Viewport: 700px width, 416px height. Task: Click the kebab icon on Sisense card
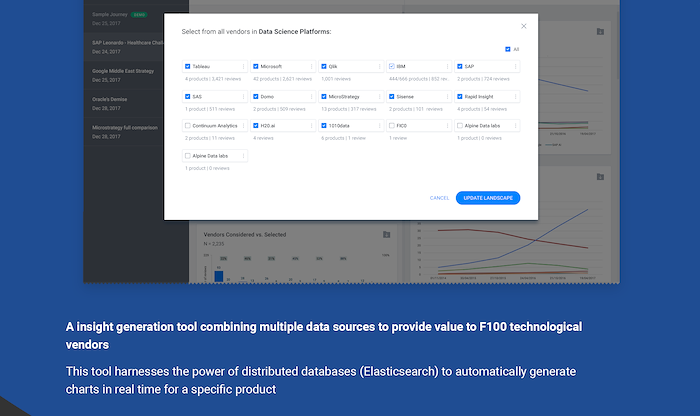click(x=448, y=97)
